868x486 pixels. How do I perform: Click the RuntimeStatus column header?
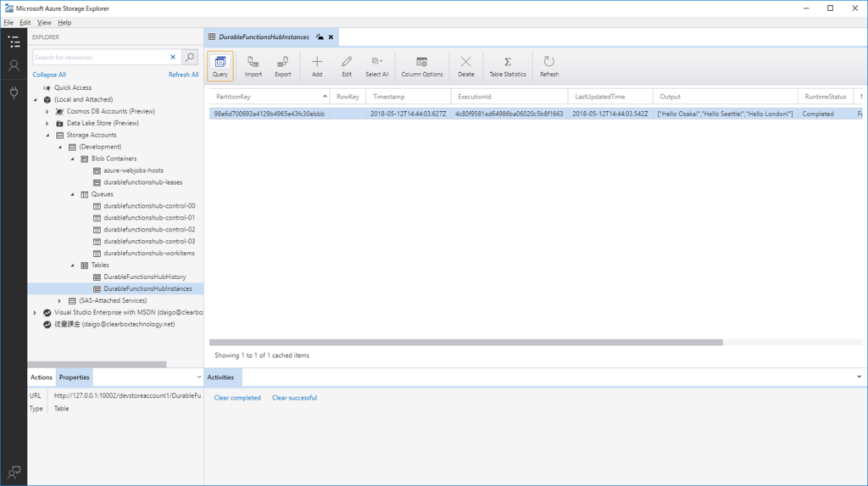pos(826,97)
